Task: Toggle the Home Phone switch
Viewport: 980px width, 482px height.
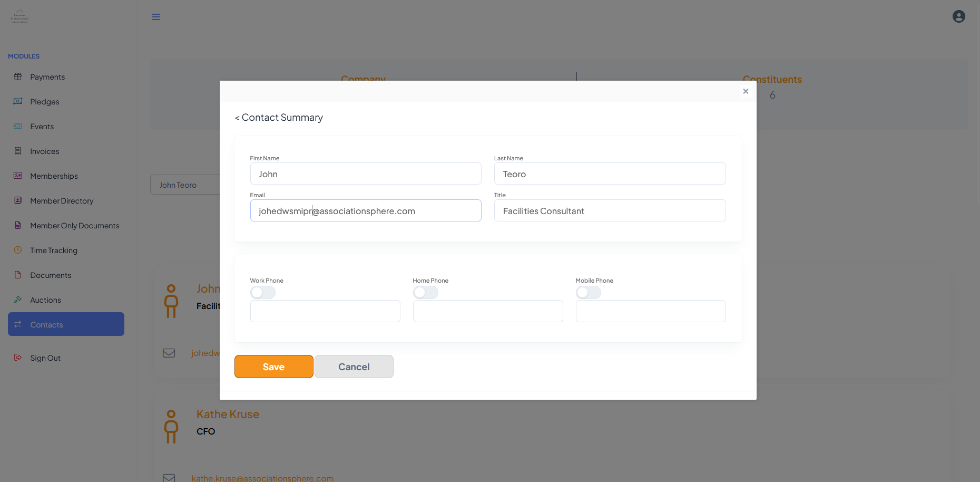Action: 426,292
